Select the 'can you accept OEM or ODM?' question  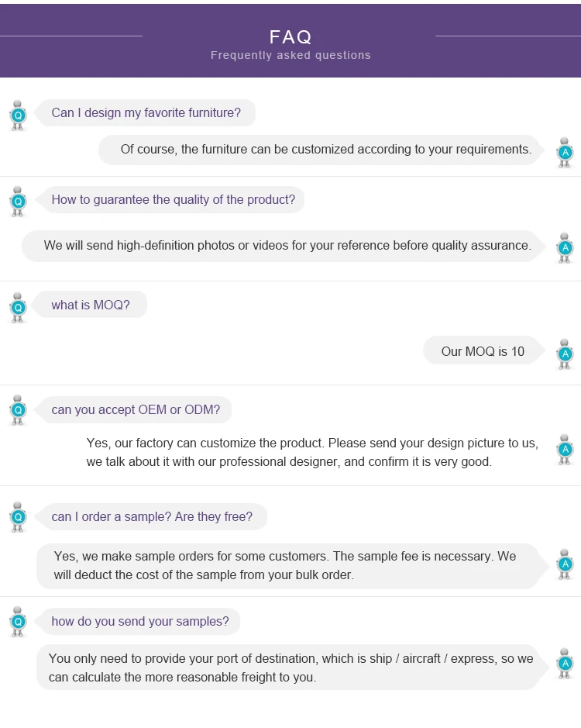point(136,410)
